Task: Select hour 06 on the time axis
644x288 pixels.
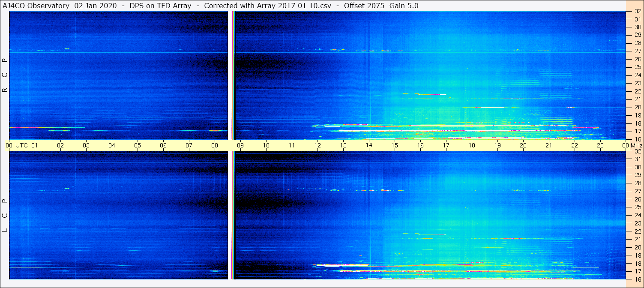Action: click(163, 145)
